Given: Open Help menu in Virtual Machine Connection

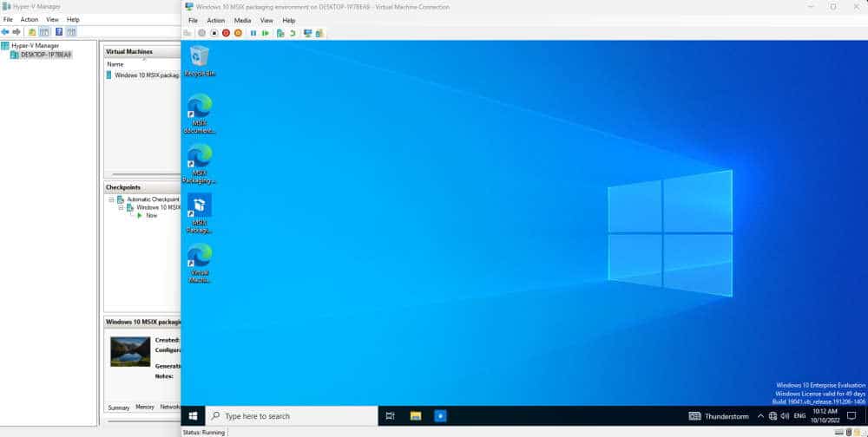Looking at the screenshot, I should point(289,21).
